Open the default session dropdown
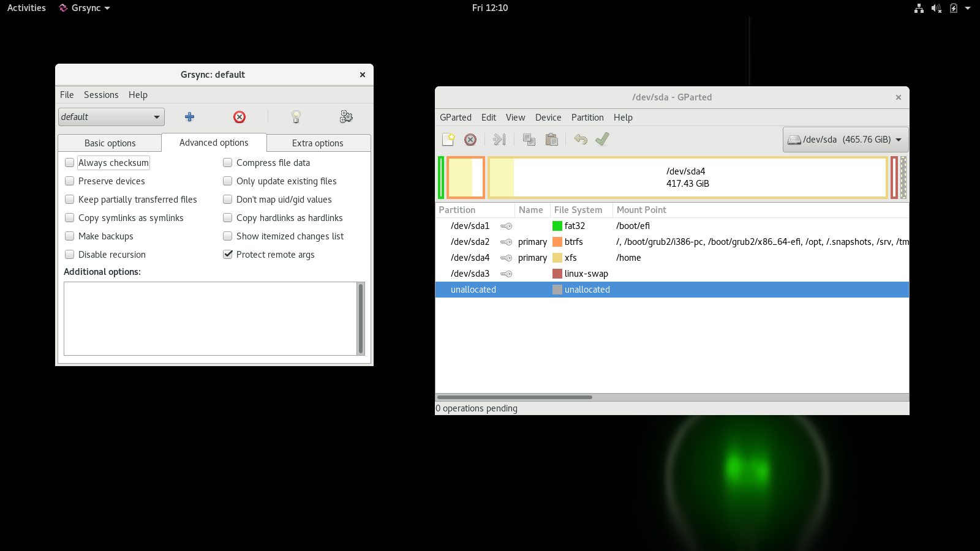Image resolution: width=980 pixels, height=551 pixels. tap(111, 117)
